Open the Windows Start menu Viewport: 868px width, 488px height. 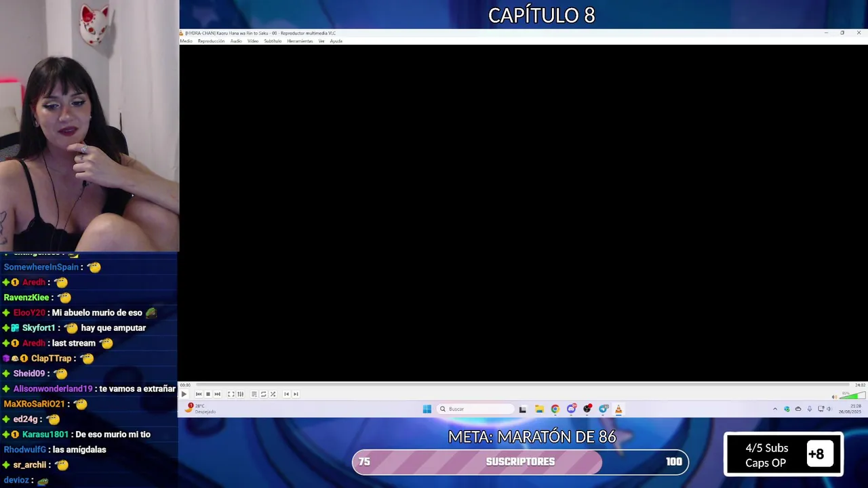pyautogui.click(x=427, y=409)
